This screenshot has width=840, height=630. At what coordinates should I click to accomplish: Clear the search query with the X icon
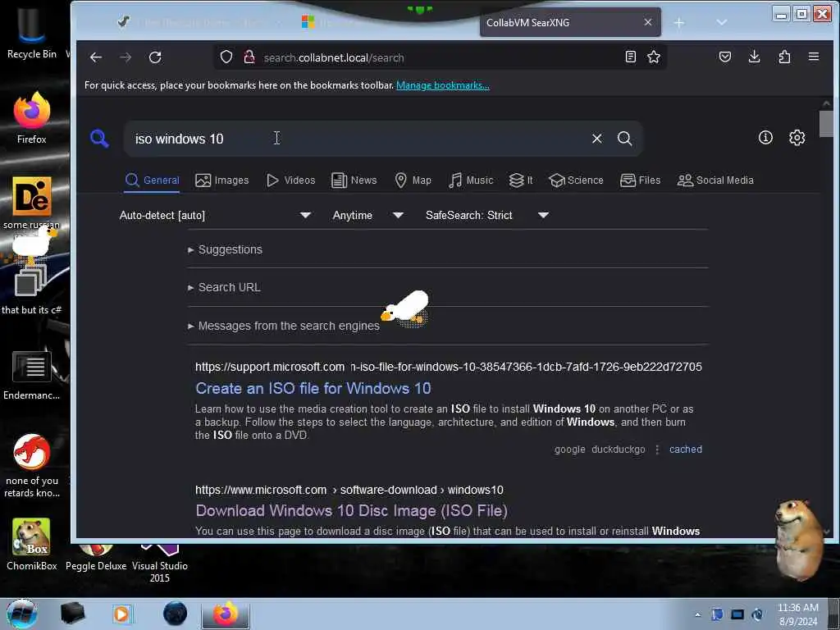[x=597, y=139]
